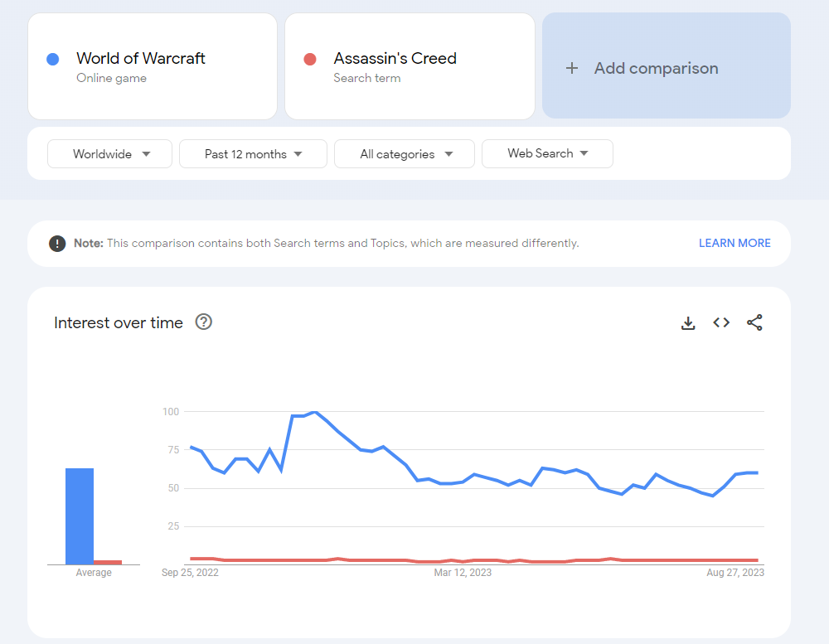Screen dimensions: 829x644
Task: Open the All categories dropdown
Action: pyautogui.click(x=405, y=154)
